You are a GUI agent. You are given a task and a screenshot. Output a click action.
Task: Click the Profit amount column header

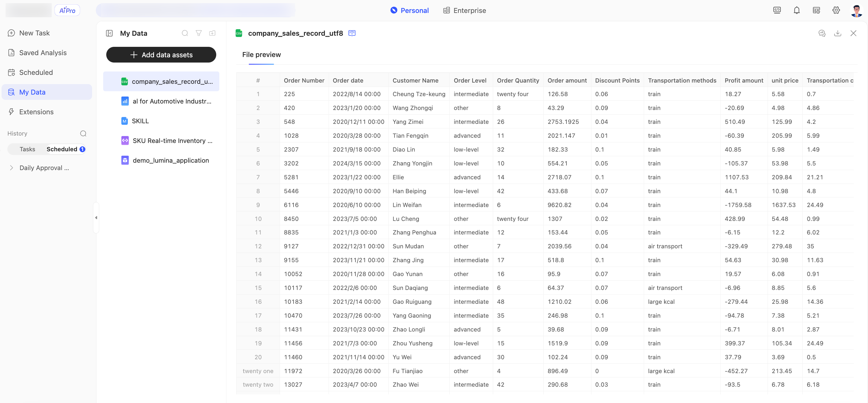(x=744, y=80)
